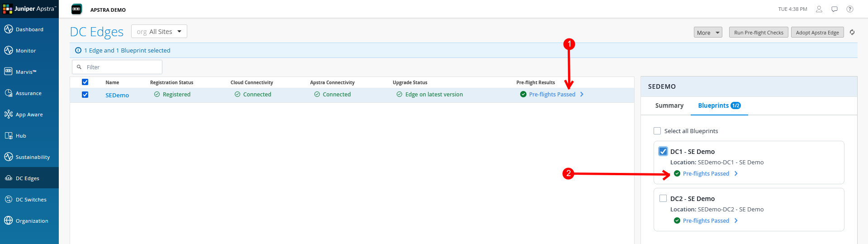Go to Assurance in sidebar

tap(28, 93)
